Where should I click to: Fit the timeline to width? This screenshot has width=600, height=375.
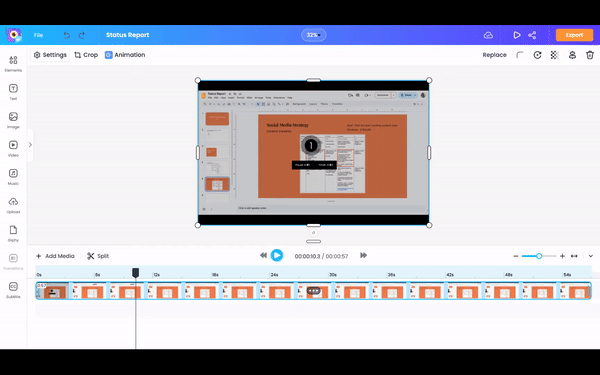(574, 256)
